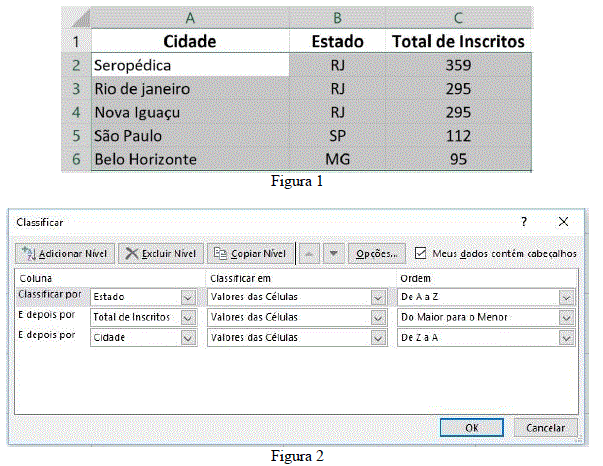
Task: Expand the Estado column dropdown
Action: (x=188, y=297)
